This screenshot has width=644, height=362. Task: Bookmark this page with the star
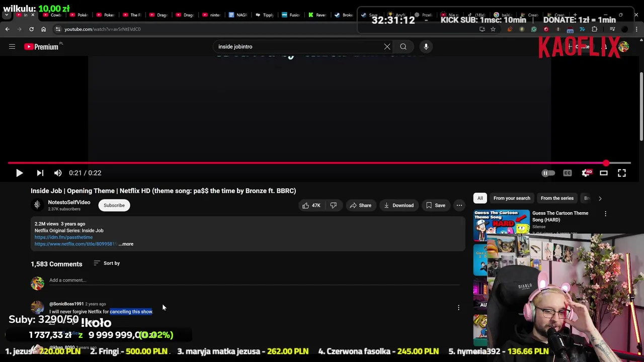coord(493,29)
